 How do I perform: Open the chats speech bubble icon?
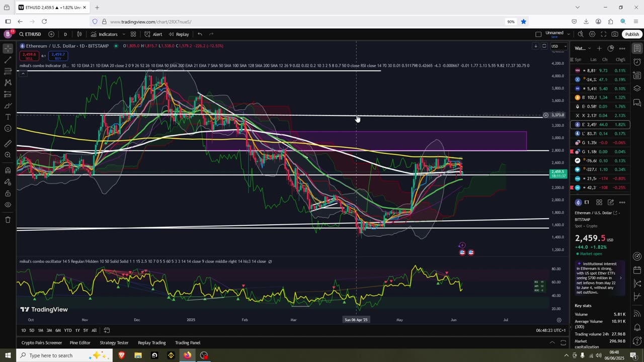tap(637, 102)
